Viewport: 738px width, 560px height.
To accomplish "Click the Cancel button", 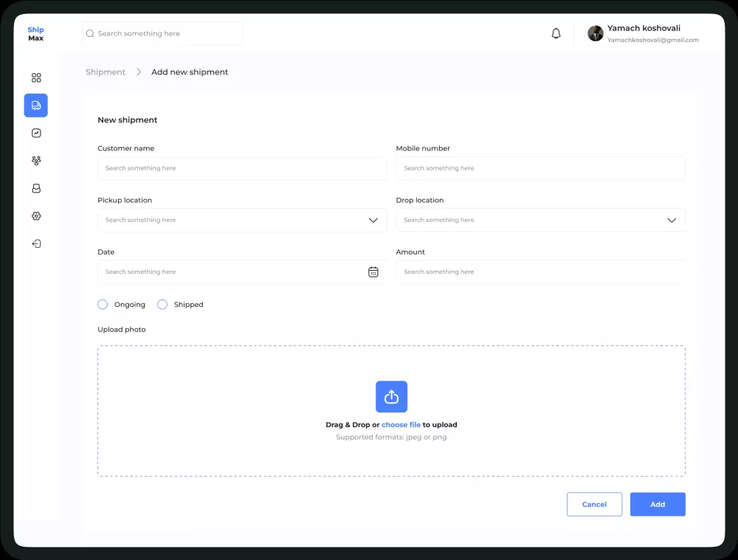I will (594, 505).
